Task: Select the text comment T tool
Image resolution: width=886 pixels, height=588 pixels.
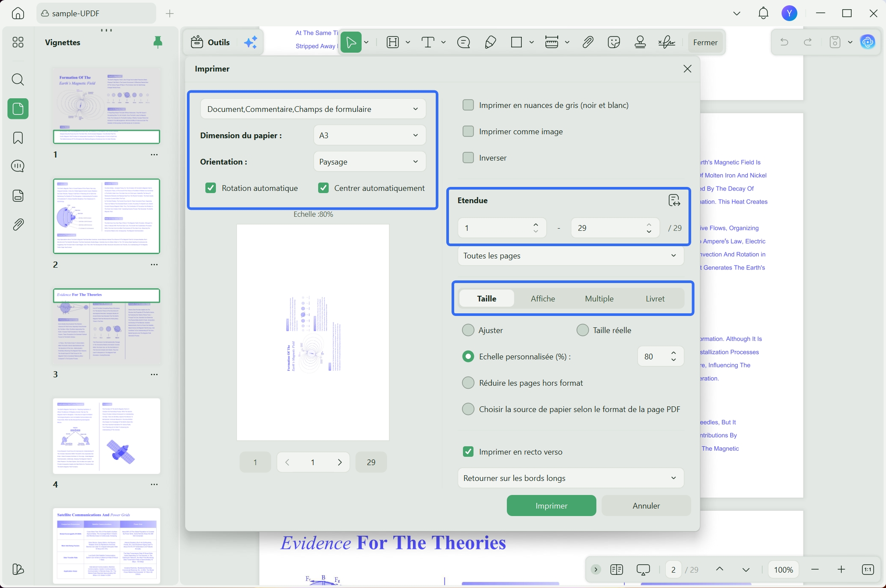Action: click(427, 42)
